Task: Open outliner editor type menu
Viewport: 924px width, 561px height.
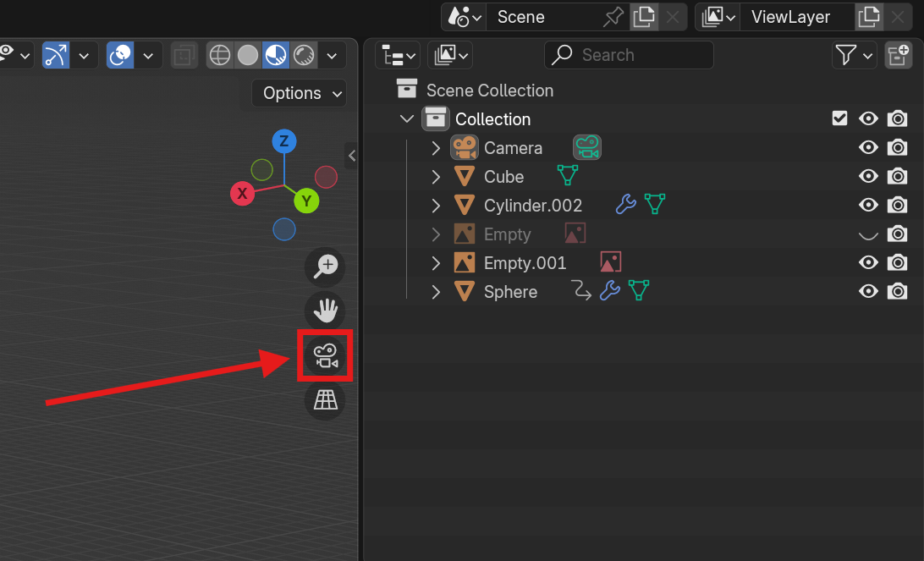Action: [x=398, y=55]
